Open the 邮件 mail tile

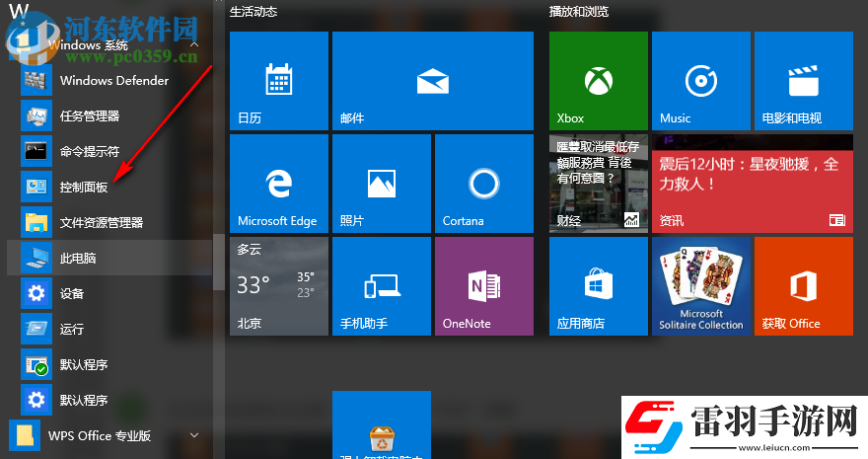click(433, 81)
